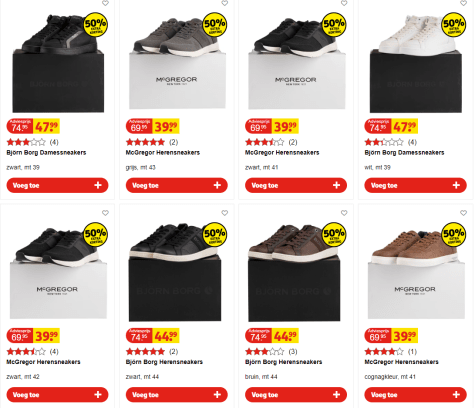Toggle wishlist heart on black Björn Borg Herensneakers mt 44
Viewport: 475px width, 408px height.
click(225, 213)
